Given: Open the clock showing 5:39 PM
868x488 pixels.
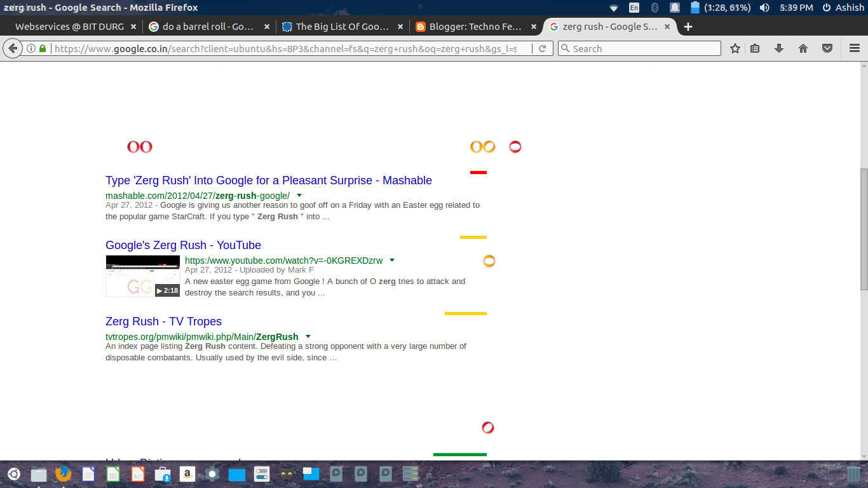Looking at the screenshot, I should pos(797,8).
